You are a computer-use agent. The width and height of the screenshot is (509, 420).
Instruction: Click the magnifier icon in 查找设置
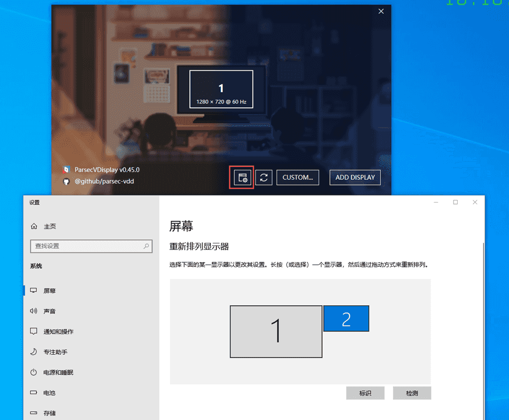tap(146, 246)
